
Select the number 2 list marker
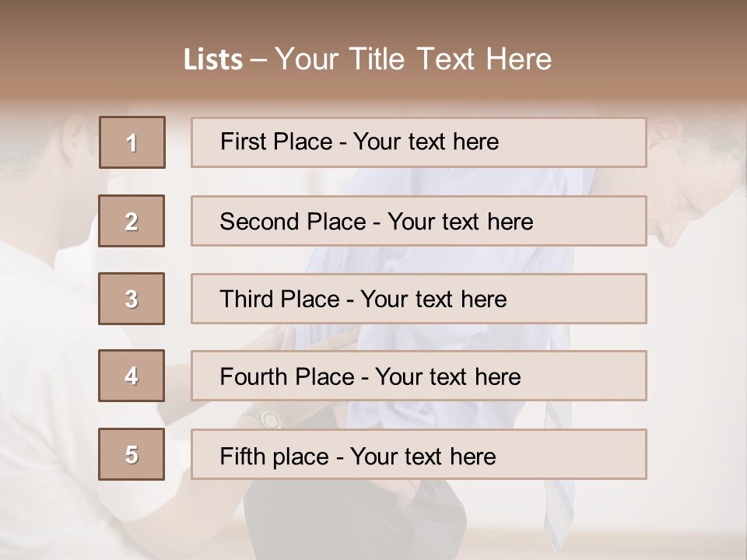(x=132, y=221)
